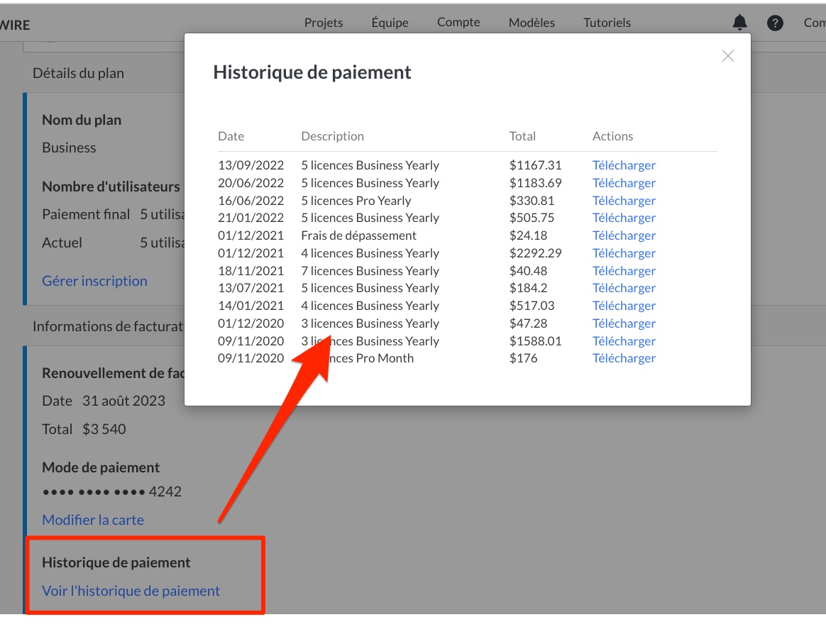Click '4 licences Business Yearly' on 14/01/2021
Screen dimensions: 826x644
[370, 306]
